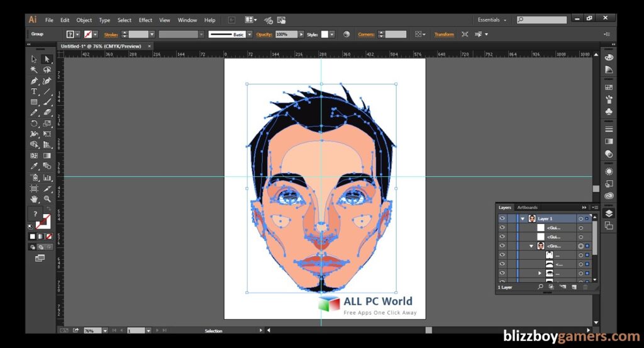Collapse the Group sublayer triangle
644x348 pixels.
click(x=531, y=246)
